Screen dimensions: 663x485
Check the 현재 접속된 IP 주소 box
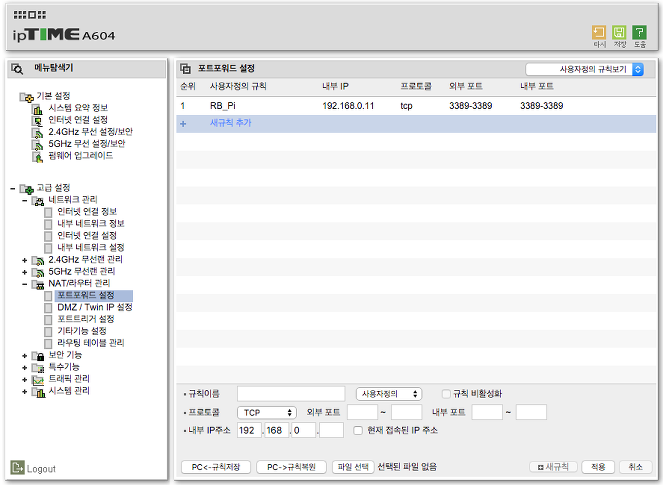[x=358, y=430]
